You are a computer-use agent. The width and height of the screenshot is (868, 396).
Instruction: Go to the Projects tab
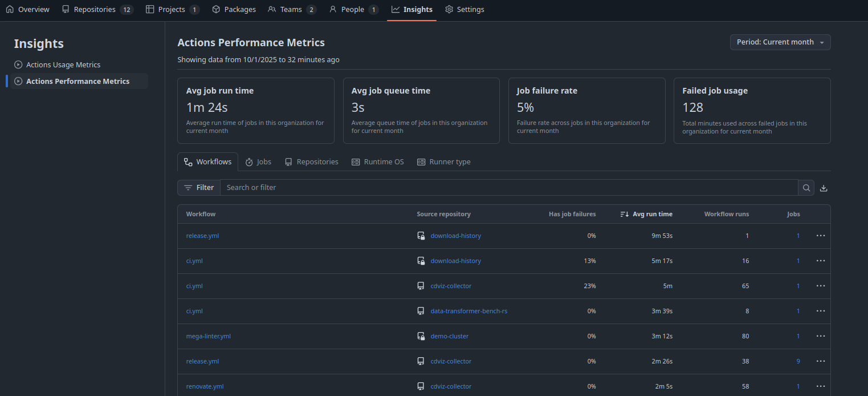click(173, 10)
